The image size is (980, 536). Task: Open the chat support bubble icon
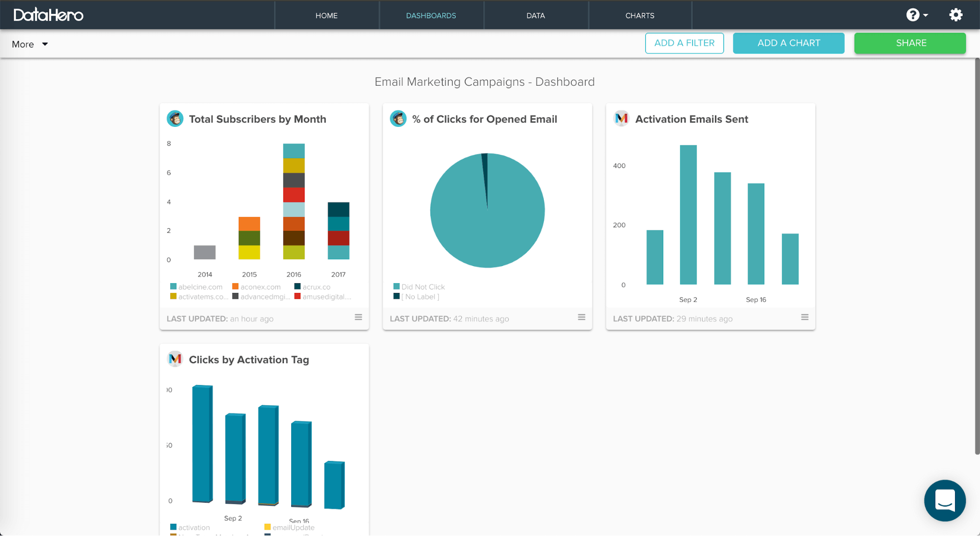pos(945,500)
